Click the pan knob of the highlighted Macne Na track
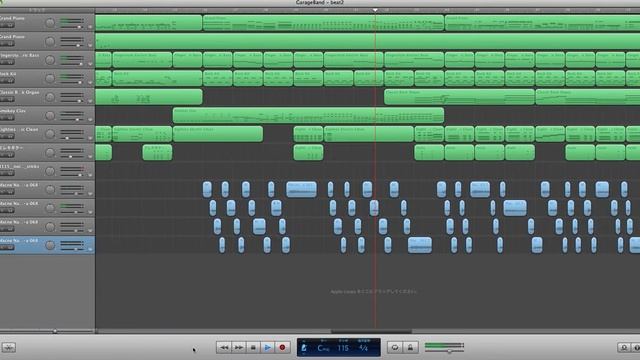This screenshot has height=360, width=640. (50, 245)
